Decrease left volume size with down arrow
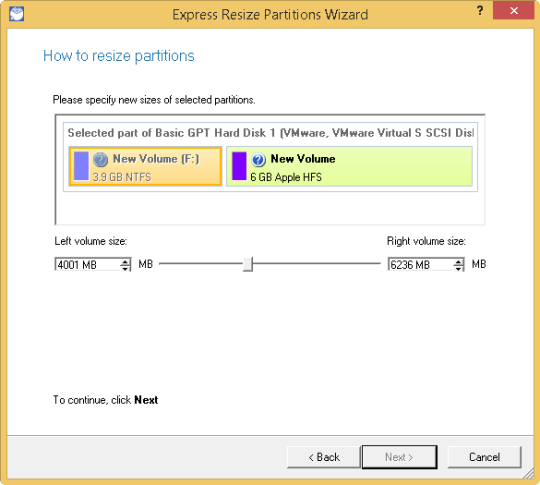The image size is (540, 485). [x=125, y=268]
